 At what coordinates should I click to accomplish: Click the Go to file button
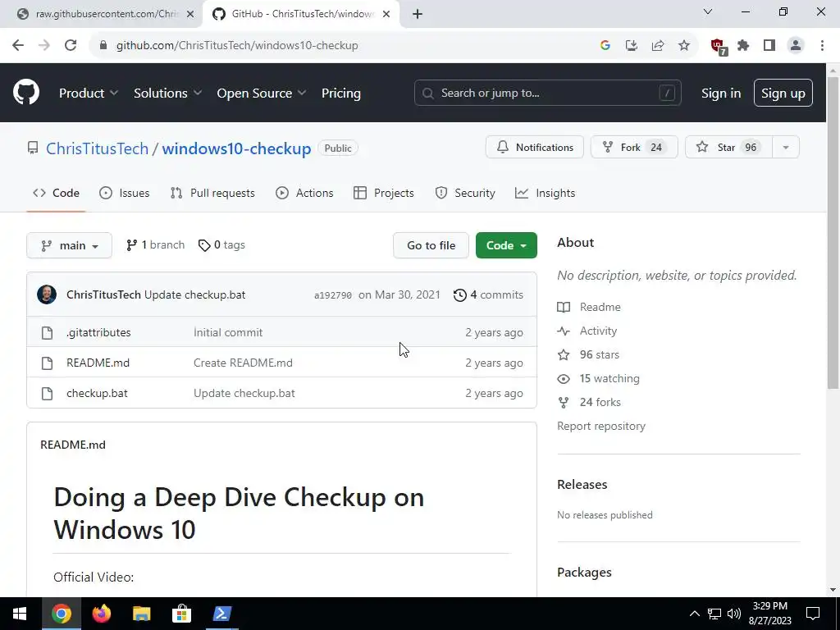click(x=431, y=245)
